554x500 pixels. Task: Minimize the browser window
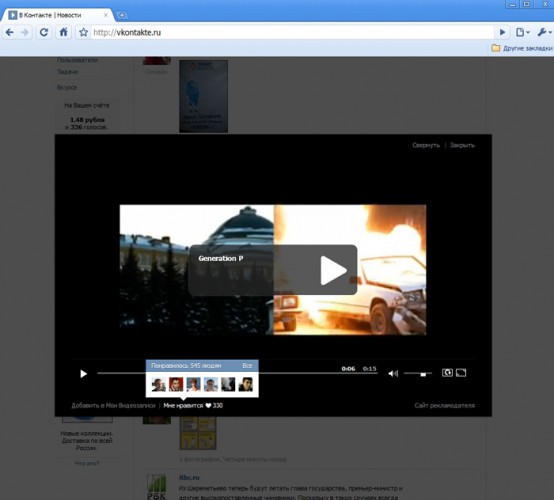coord(512,4)
